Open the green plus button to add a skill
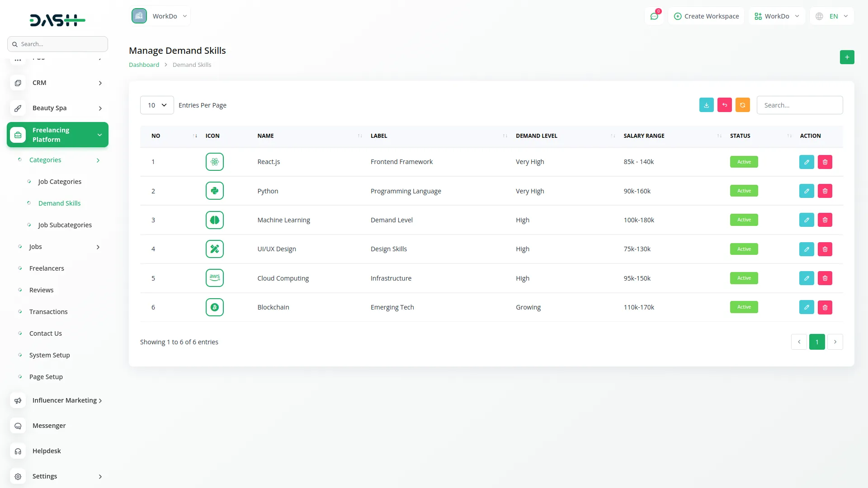This screenshot has width=868, height=488. click(x=847, y=57)
